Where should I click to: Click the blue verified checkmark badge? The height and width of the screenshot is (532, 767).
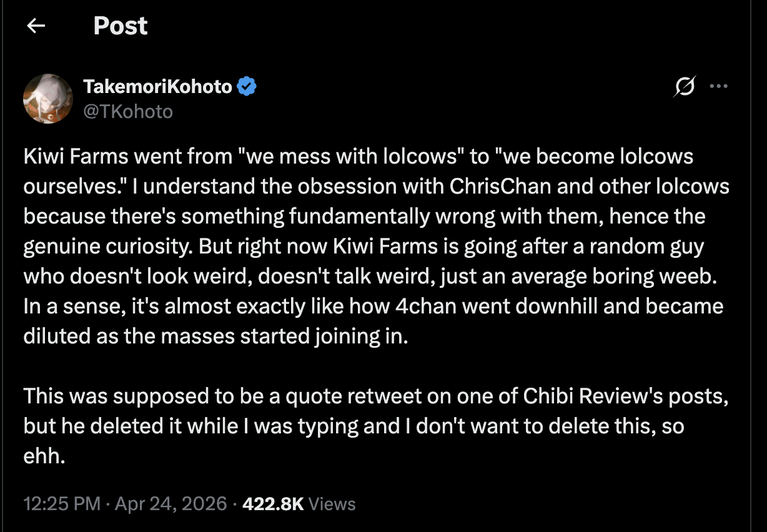coord(247,87)
